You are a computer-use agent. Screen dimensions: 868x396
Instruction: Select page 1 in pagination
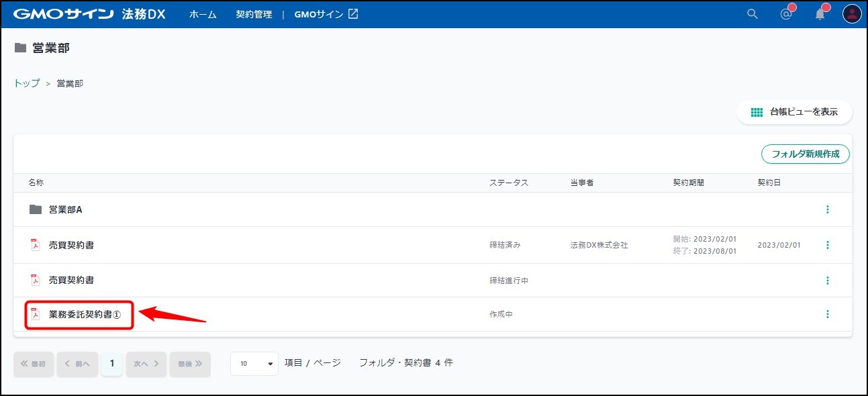point(112,363)
